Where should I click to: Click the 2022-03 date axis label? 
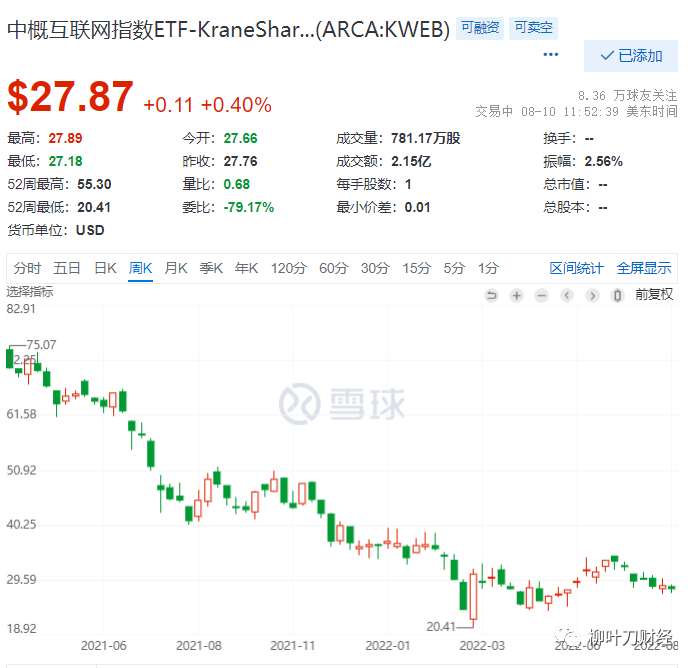tap(482, 645)
